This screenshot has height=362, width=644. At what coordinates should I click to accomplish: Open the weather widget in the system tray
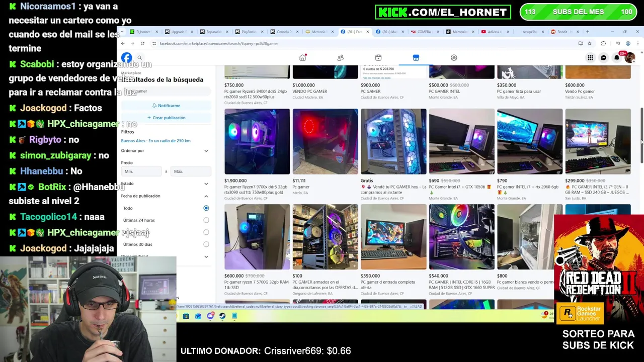(547, 315)
